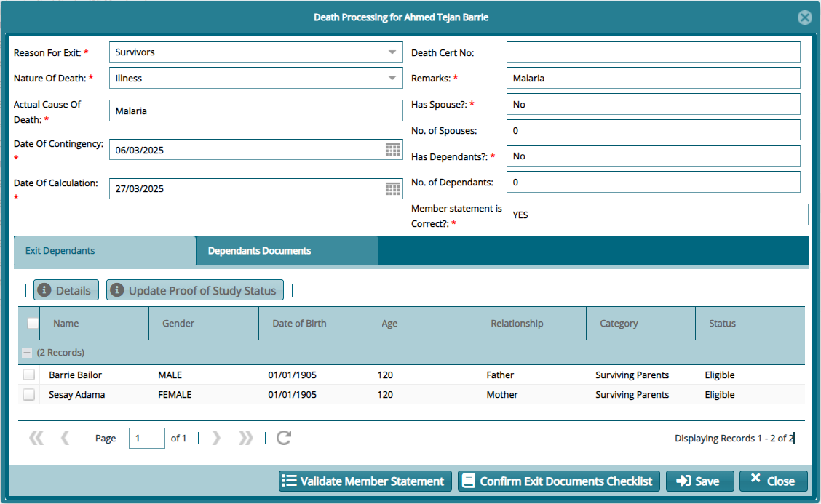Click the next page arrow
This screenshot has width=821, height=504.
(215, 438)
